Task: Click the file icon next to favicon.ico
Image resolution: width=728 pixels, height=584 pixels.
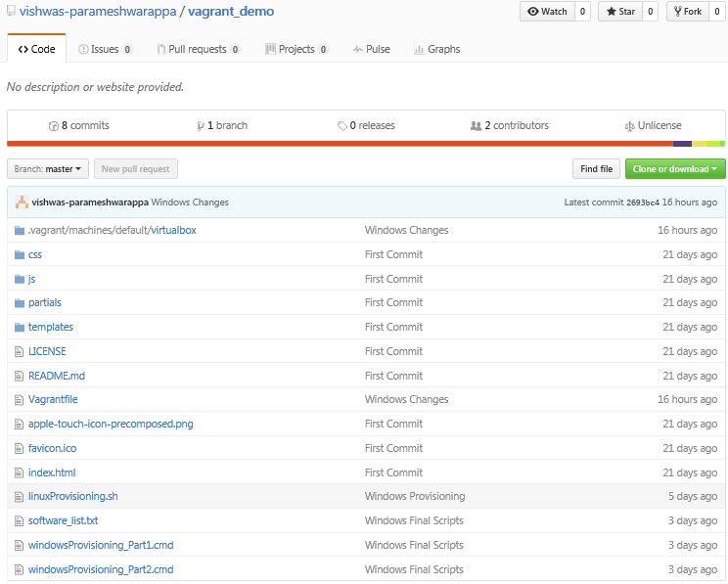Action: coord(19,448)
